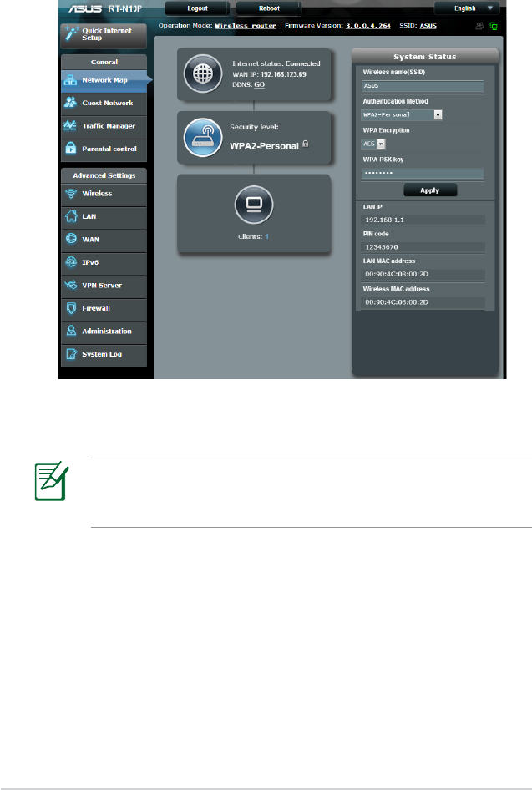Click the IPv6 globe icon

click(x=70, y=262)
